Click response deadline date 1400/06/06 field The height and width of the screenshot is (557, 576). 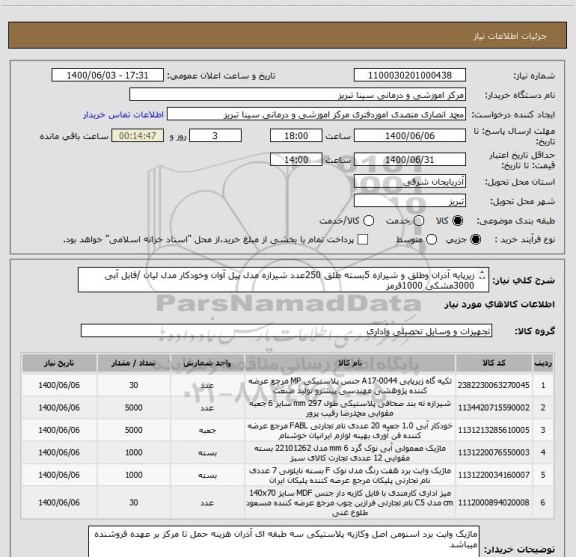[x=410, y=136]
